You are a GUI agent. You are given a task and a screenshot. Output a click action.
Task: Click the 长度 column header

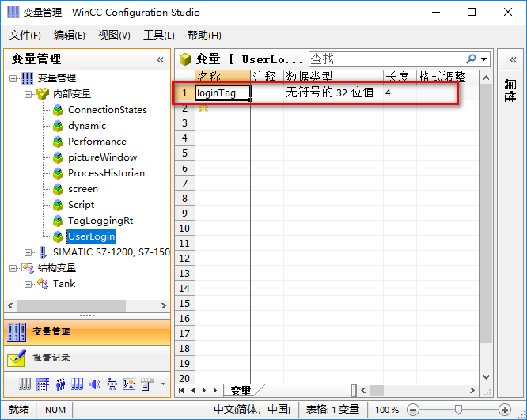[400, 77]
